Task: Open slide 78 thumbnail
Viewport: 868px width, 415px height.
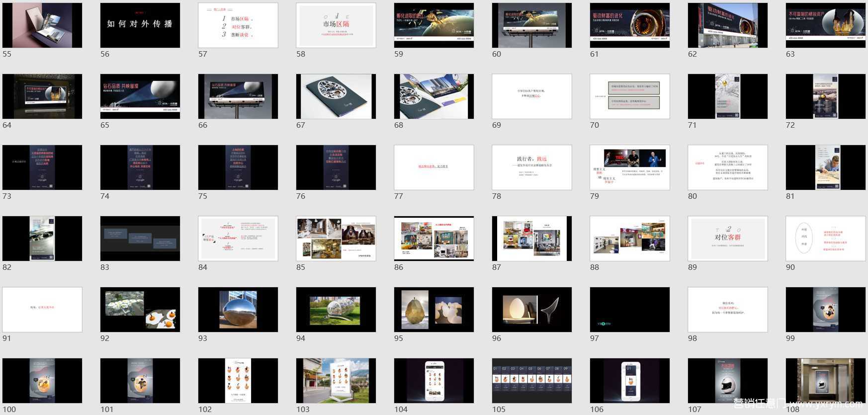Action: click(x=532, y=167)
